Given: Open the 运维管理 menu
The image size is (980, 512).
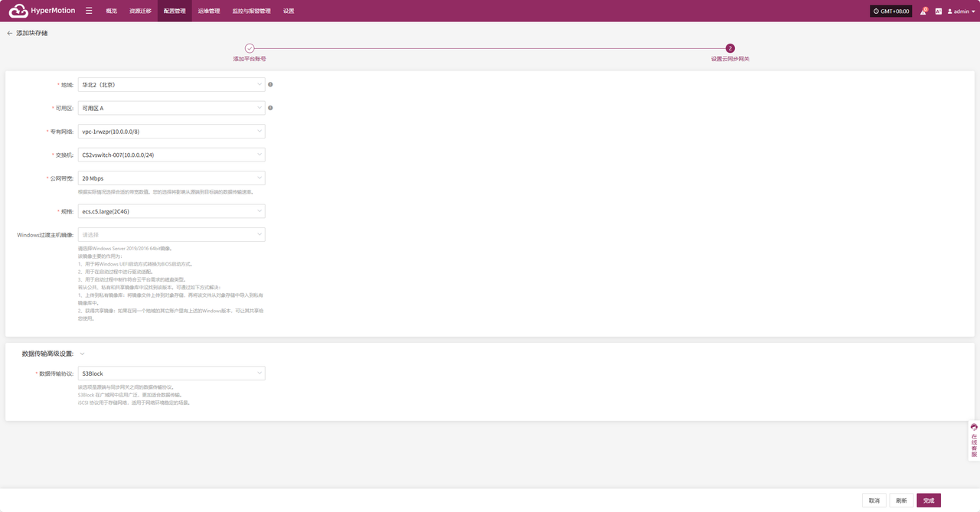Looking at the screenshot, I should click(209, 11).
